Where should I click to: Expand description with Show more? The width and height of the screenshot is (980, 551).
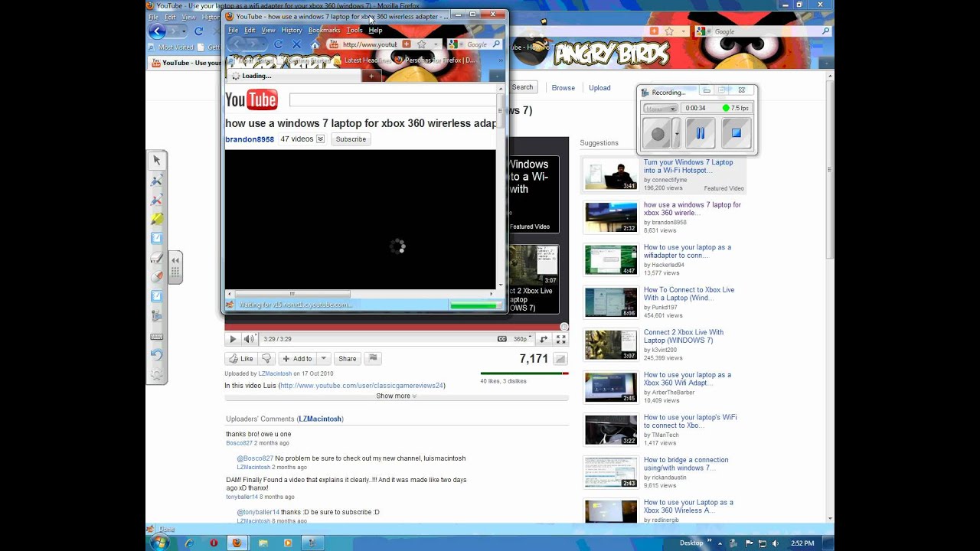tap(396, 396)
